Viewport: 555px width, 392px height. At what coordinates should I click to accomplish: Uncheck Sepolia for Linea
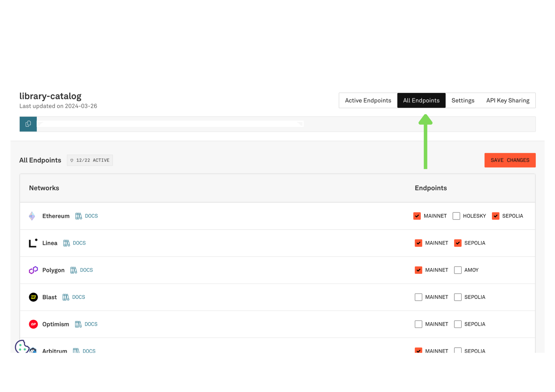457,243
